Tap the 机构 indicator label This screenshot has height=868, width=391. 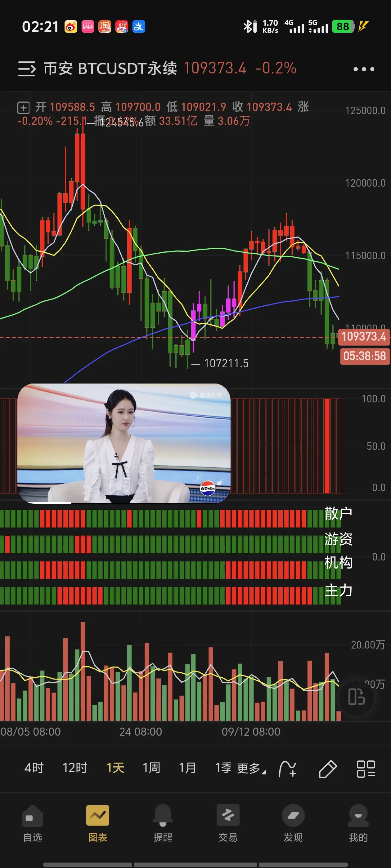[338, 563]
